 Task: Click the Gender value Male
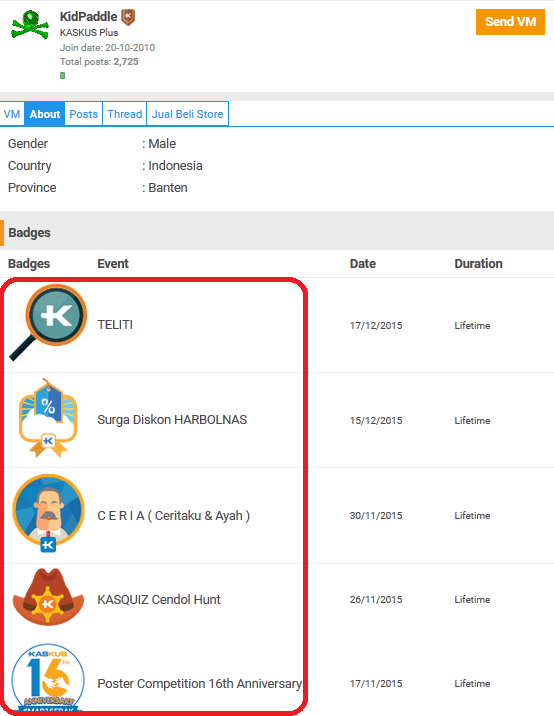pyautogui.click(x=162, y=144)
